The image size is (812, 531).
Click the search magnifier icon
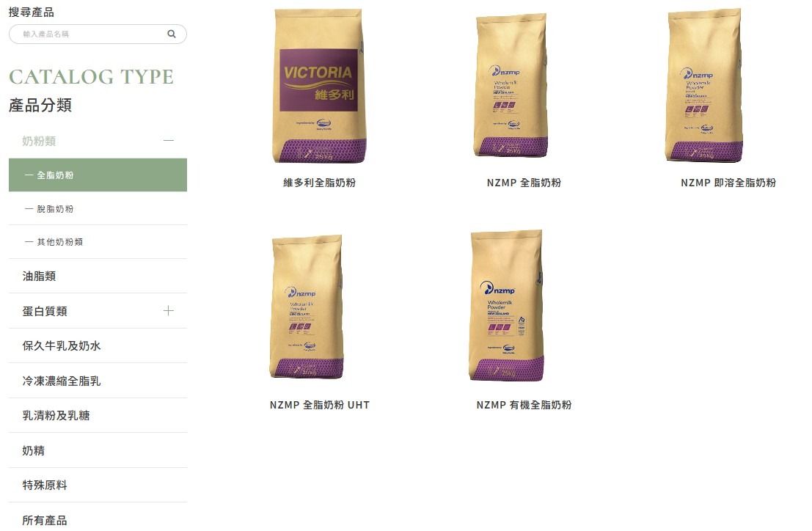172,34
